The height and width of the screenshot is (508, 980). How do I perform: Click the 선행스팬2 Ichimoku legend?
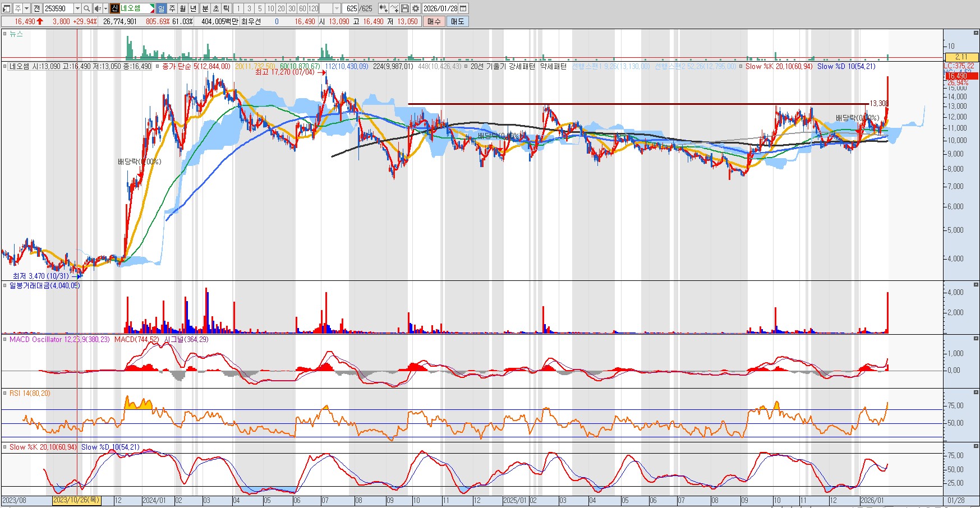pyautogui.click(x=696, y=66)
